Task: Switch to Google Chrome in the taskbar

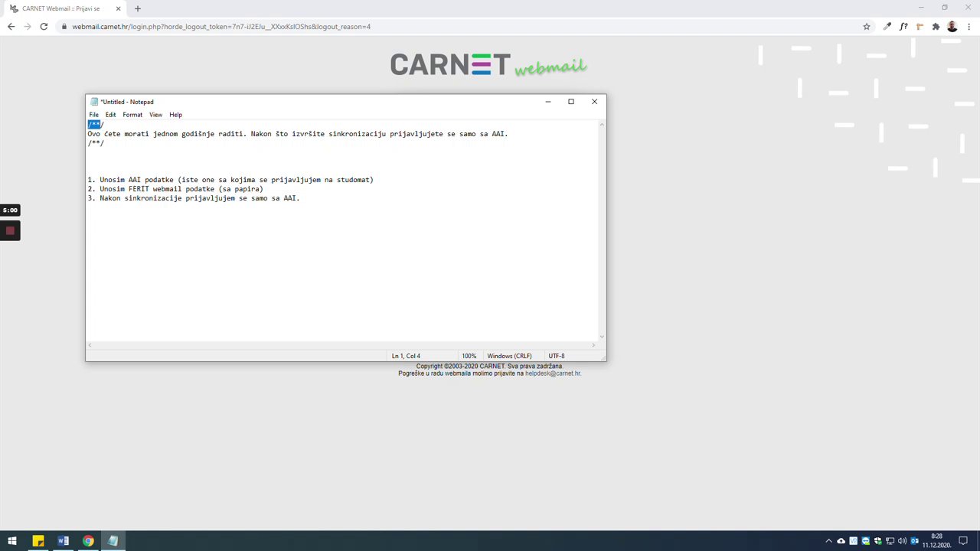Action: pos(88,541)
